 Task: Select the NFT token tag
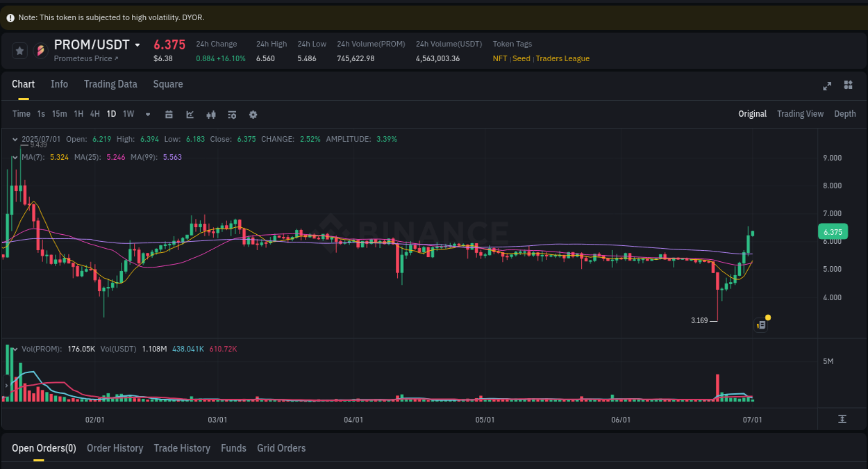pos(500,58)
